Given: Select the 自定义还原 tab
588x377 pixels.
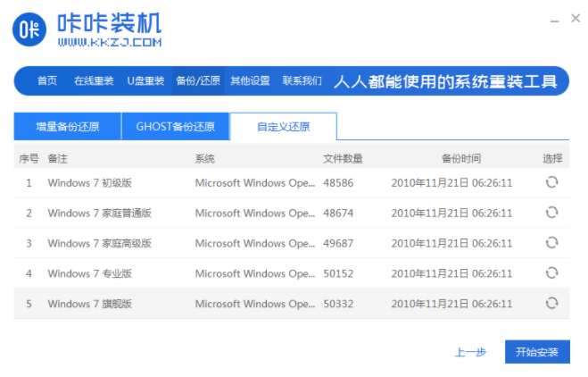Looking at the screenshot, I should coord(284,127).
